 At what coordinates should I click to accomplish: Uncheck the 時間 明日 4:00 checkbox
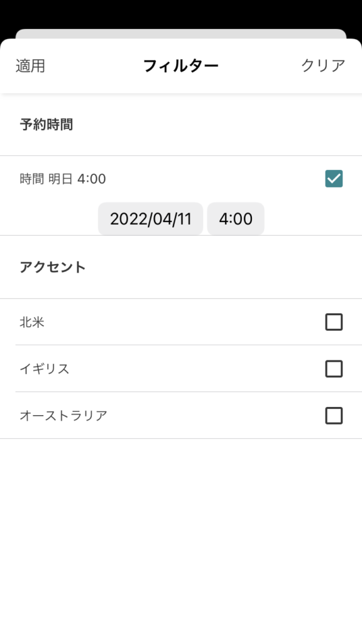click(334, 179)
